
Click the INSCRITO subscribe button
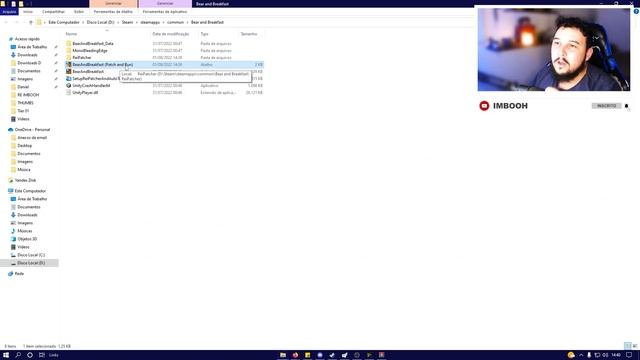point(606,106)
